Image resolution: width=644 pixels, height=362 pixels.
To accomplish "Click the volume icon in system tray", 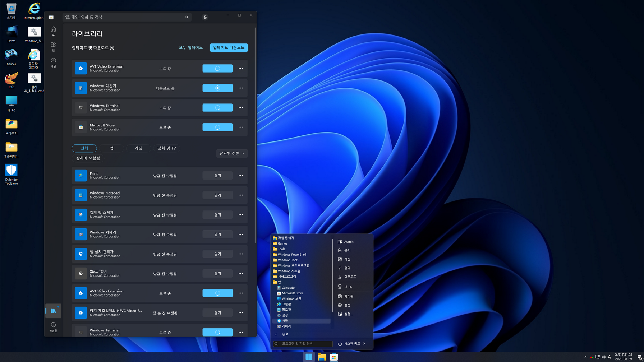I will point(603,357).
